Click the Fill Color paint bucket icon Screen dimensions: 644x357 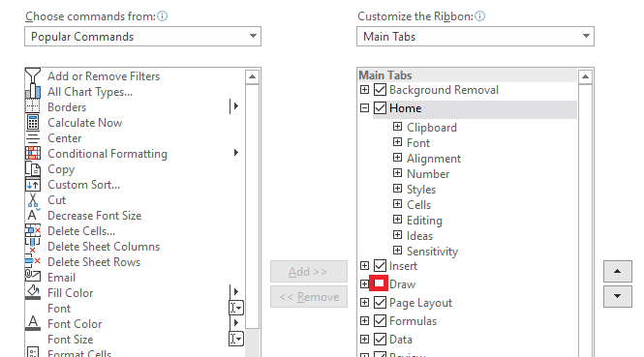pyautogui.click(x=33, y=292)
